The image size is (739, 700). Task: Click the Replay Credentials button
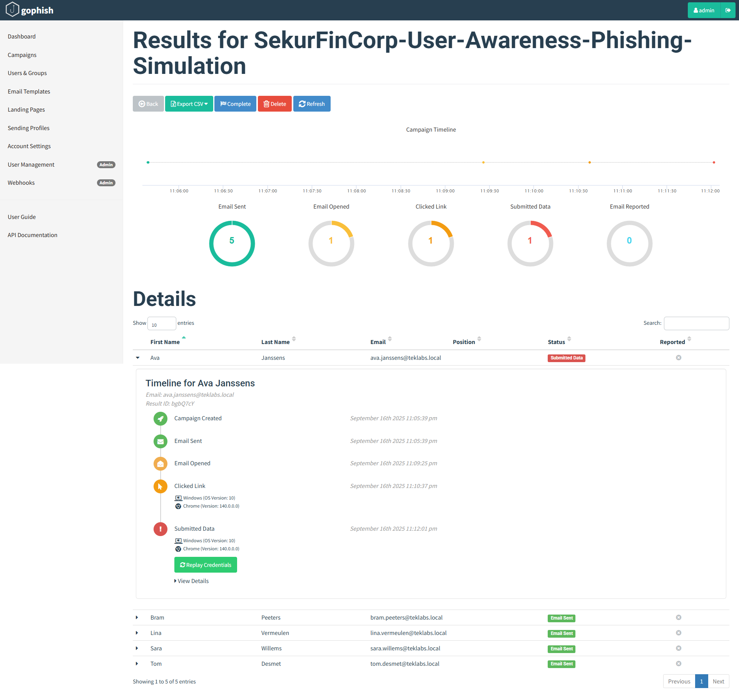[x=206, y=565]
